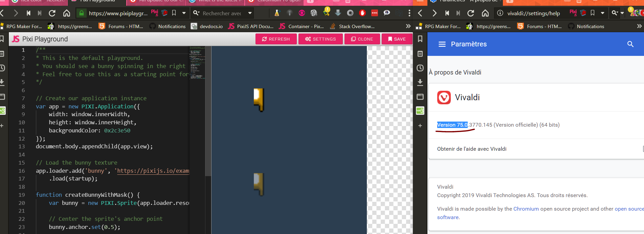
Task: Open address dropdown in the settings window
Action: coord(602,13)
